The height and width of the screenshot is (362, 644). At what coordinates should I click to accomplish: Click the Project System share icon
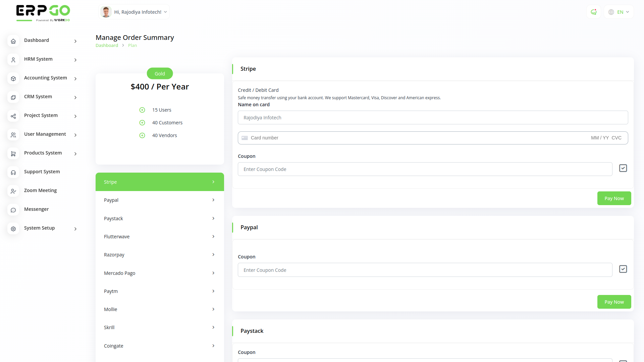13,116
